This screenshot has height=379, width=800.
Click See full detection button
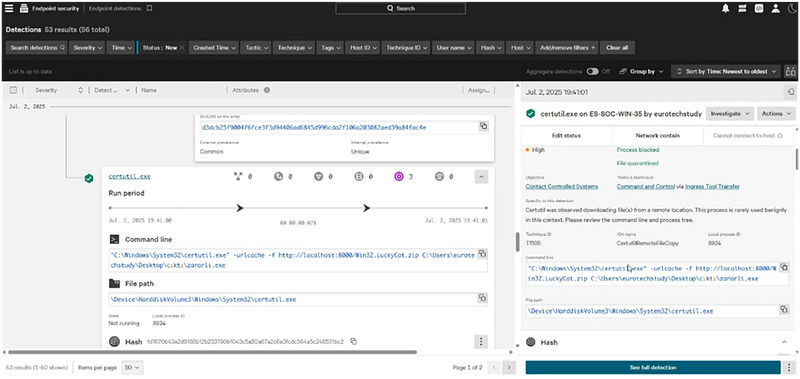[653, 367]
